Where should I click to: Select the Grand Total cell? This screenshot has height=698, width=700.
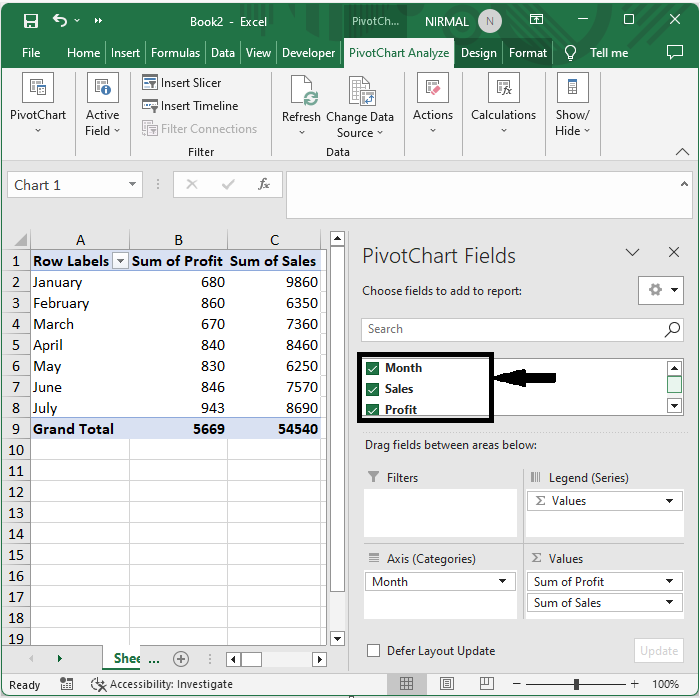[80, 429]
